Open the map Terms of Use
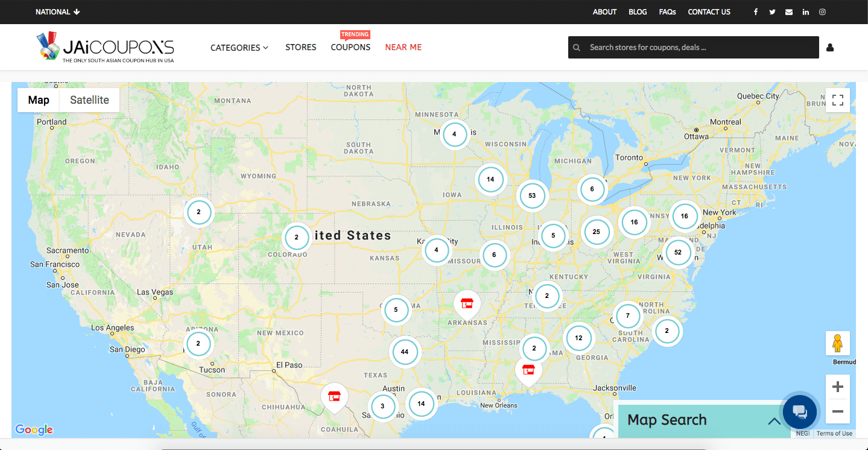 [x=834, y=433]
